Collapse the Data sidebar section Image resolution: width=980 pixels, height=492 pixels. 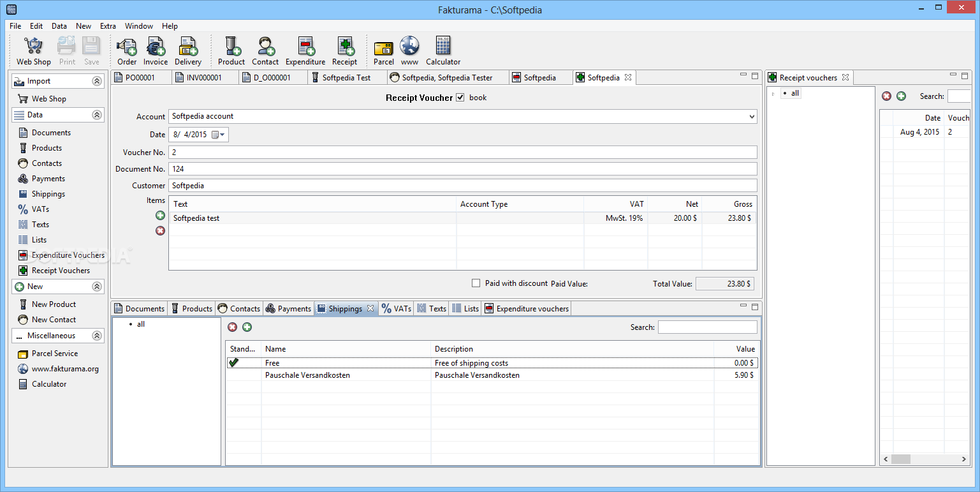pos(97,115)
